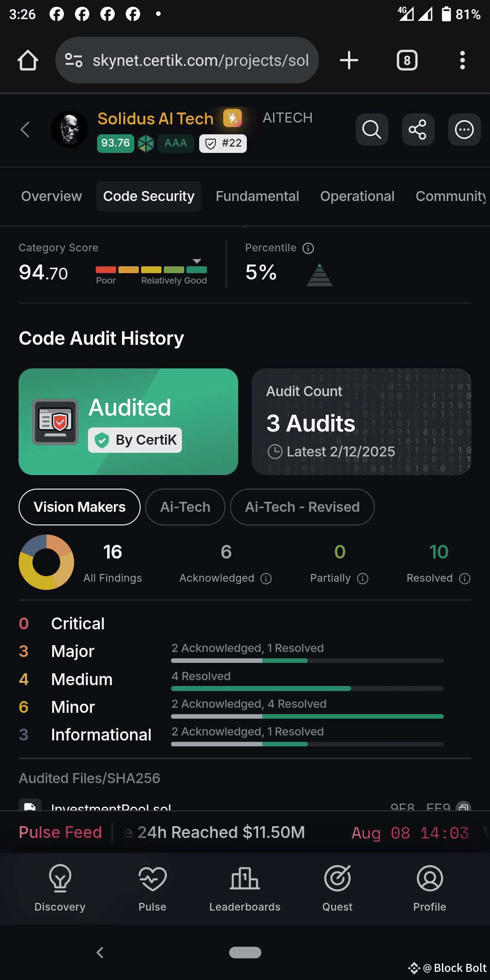Go back using the project header arrow

(25, 130)
